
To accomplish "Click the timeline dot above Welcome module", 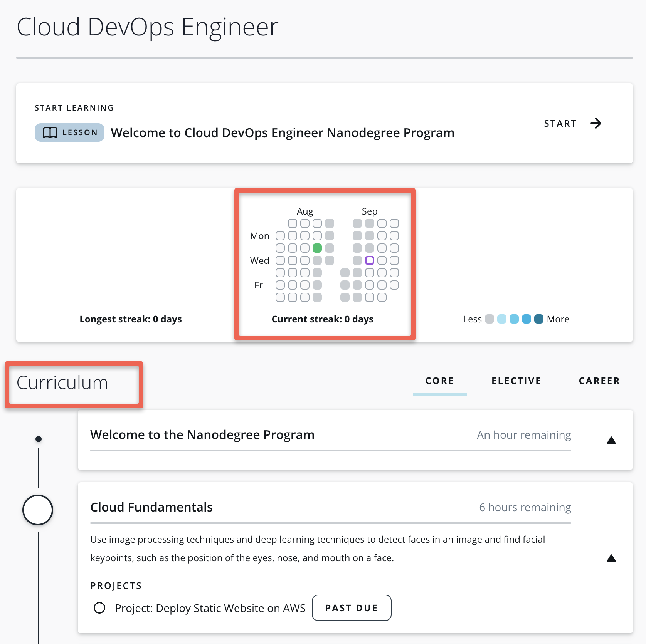I will coord(38,438).
